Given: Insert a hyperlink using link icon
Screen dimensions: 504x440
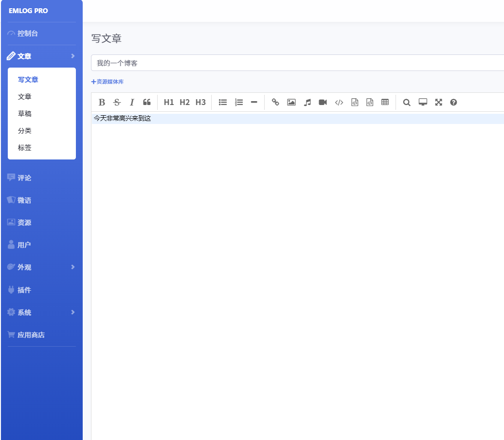Looking at the screenshot, I should (x=275, y=102).
